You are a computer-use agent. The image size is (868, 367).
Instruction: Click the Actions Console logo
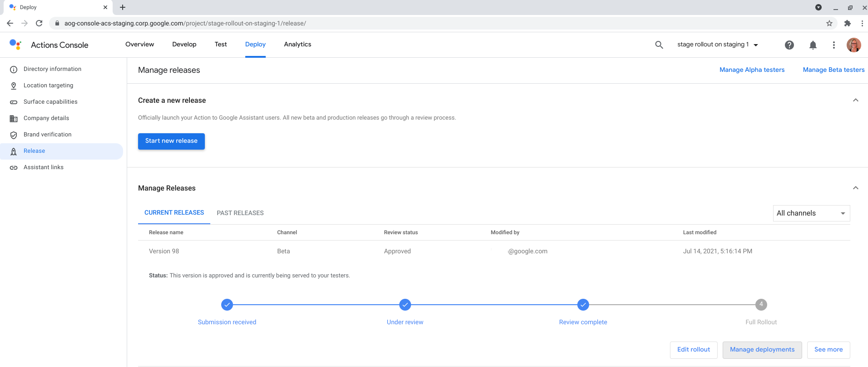[x=15, y=45]
